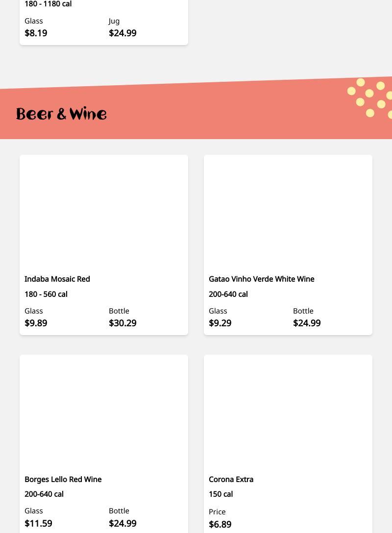Open Gatao Vinho Verde White Wine item
392x533 pixels.
pos(261,279)
